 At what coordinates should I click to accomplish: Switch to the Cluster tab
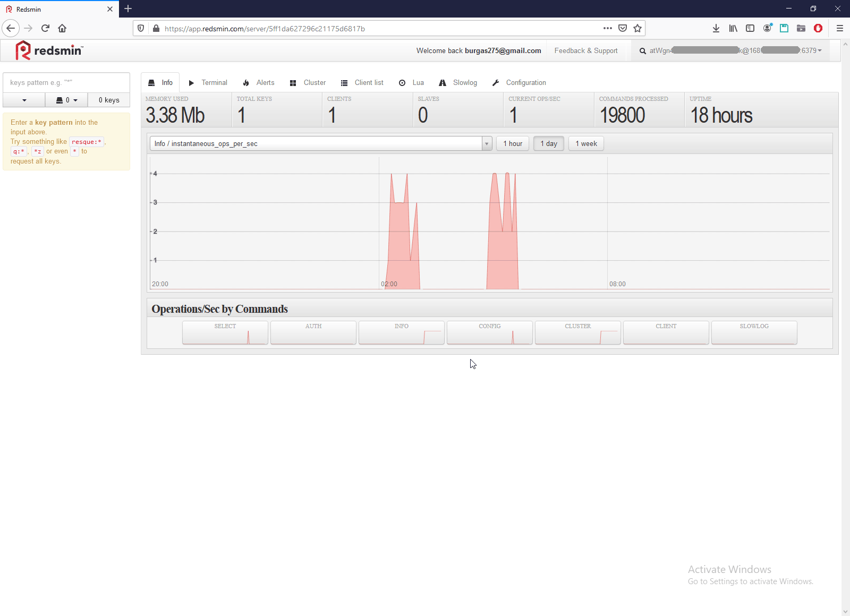(308, 82)
